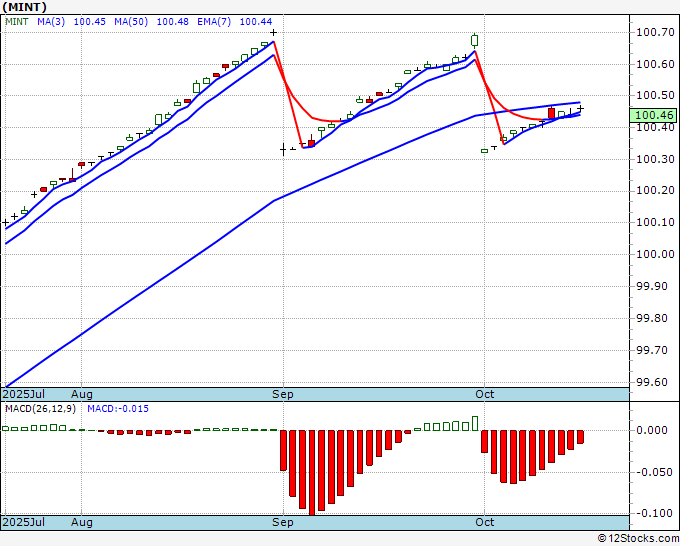Image resolution: width=680 pixels, height=546 pixels.
Task: Click the EMA(7) value 100.44
Action: coord(256,22)
